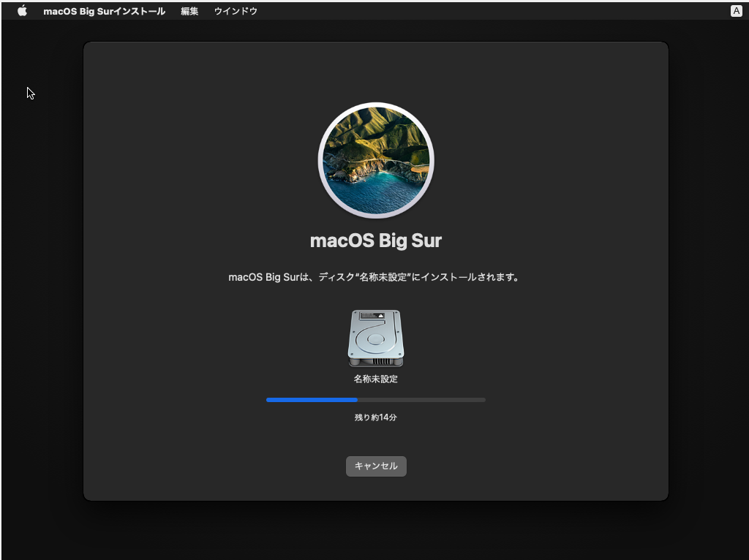749x560 pixels.
Task: Open the 編集 menu
Action: [x=189, y=11]
